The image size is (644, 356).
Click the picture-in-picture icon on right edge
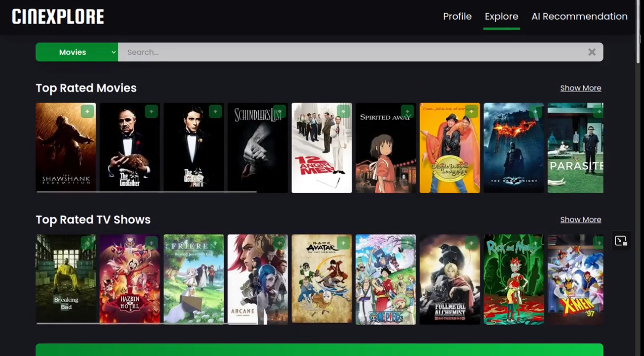621,241
